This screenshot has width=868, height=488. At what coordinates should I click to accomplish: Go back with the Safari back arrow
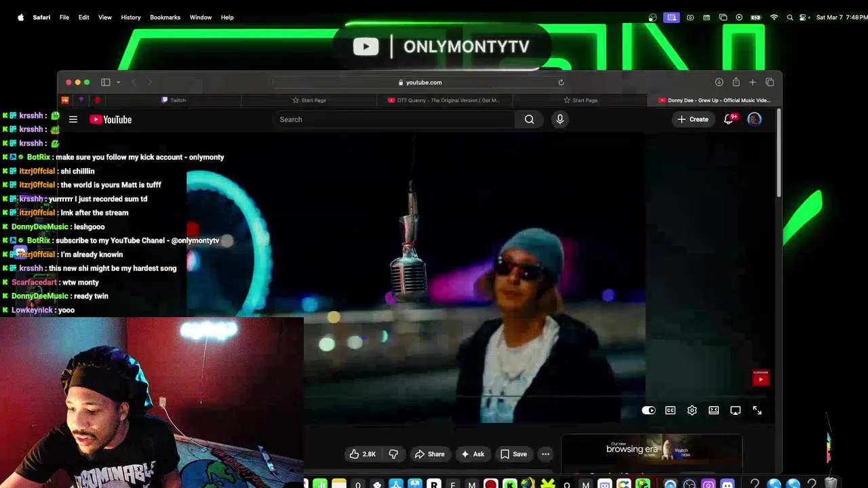click(x=134, y=82)
